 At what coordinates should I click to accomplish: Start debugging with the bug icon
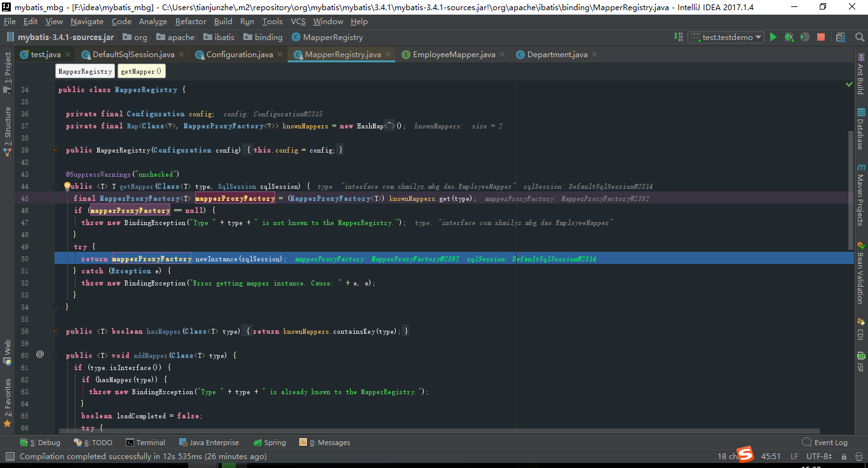point(789,37)
